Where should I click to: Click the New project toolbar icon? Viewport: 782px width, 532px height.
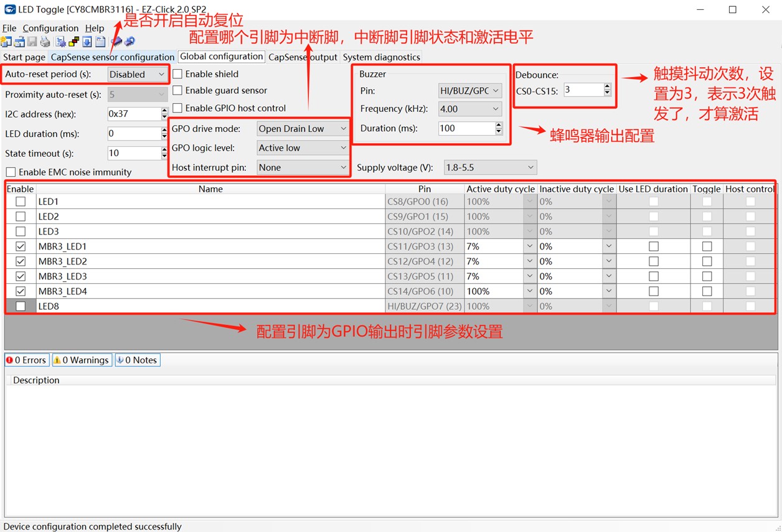pos(6,42)
